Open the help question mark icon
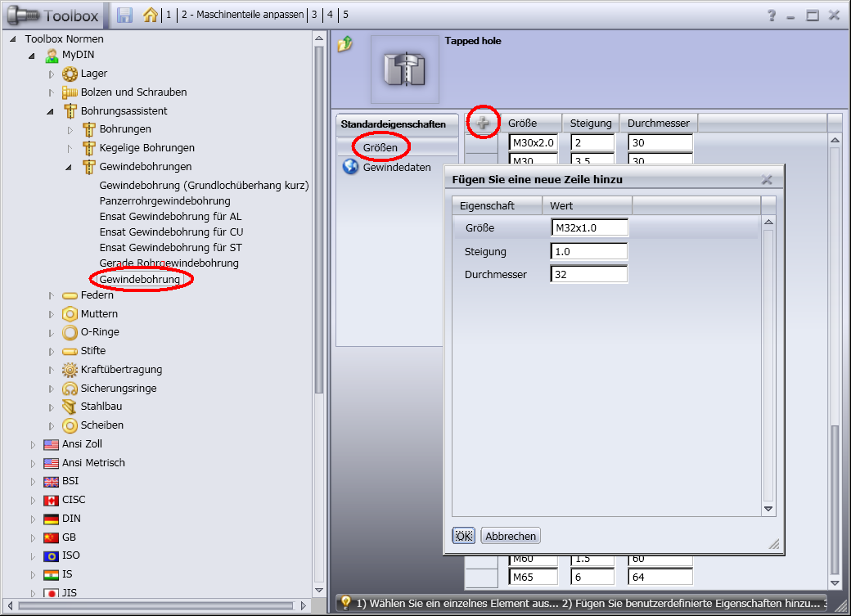The height and width of the screenshot is (616, 851). pos(771,16)
